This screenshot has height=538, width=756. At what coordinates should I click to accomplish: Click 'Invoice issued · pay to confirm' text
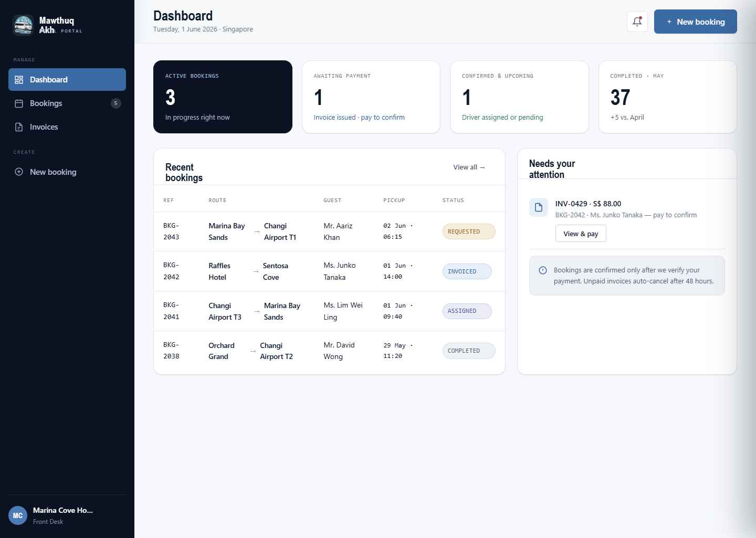click(x=359, y=118)
